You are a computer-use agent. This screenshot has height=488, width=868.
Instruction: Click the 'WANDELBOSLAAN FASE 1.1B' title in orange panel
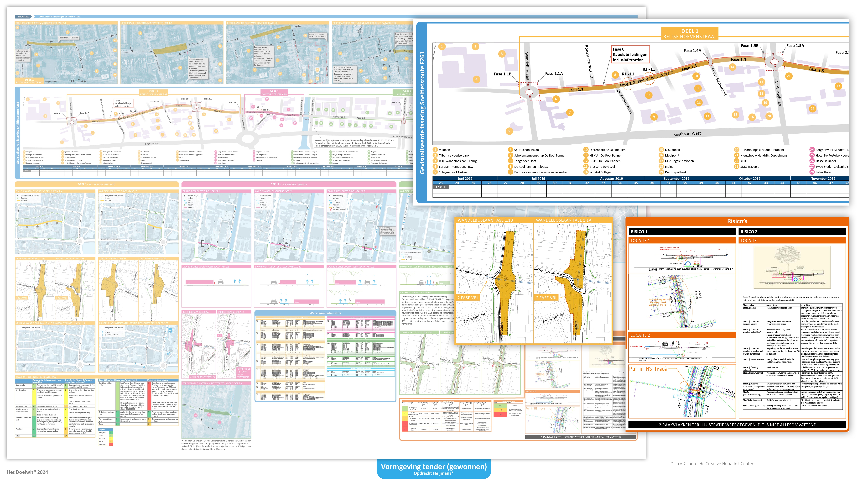[x=485, y=220]
